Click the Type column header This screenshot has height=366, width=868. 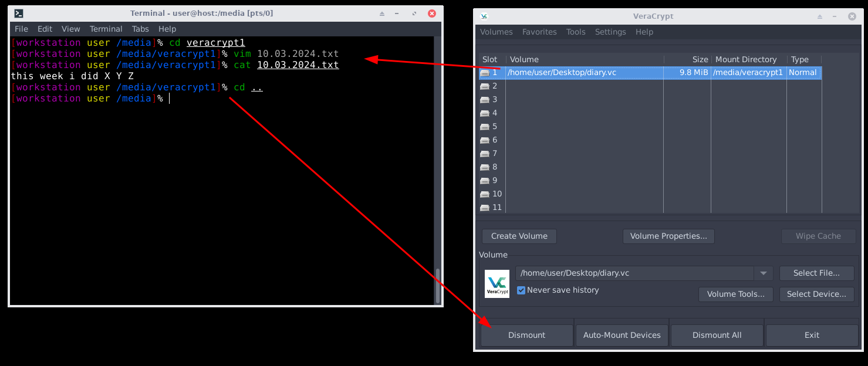(804, 59)
